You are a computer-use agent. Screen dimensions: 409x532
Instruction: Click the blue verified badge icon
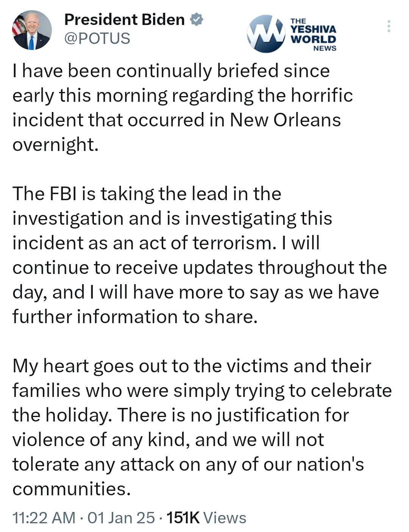[196, 19]
